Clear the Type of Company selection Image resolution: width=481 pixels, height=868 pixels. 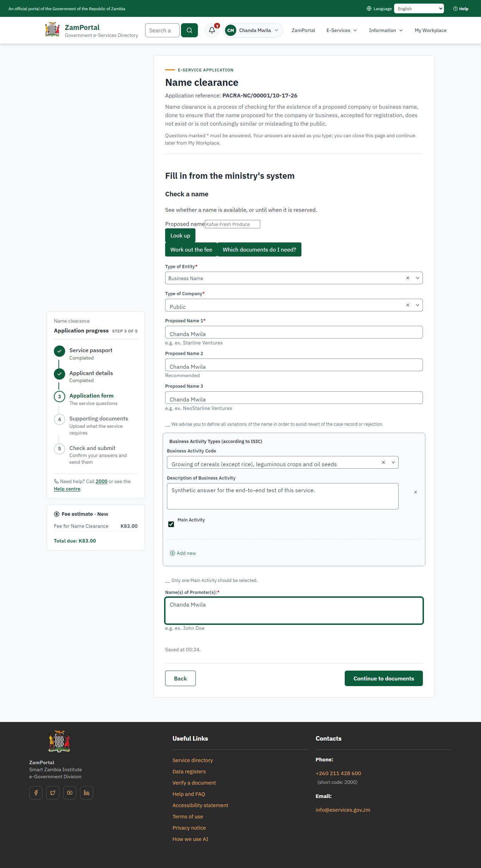tap(408, 305)
